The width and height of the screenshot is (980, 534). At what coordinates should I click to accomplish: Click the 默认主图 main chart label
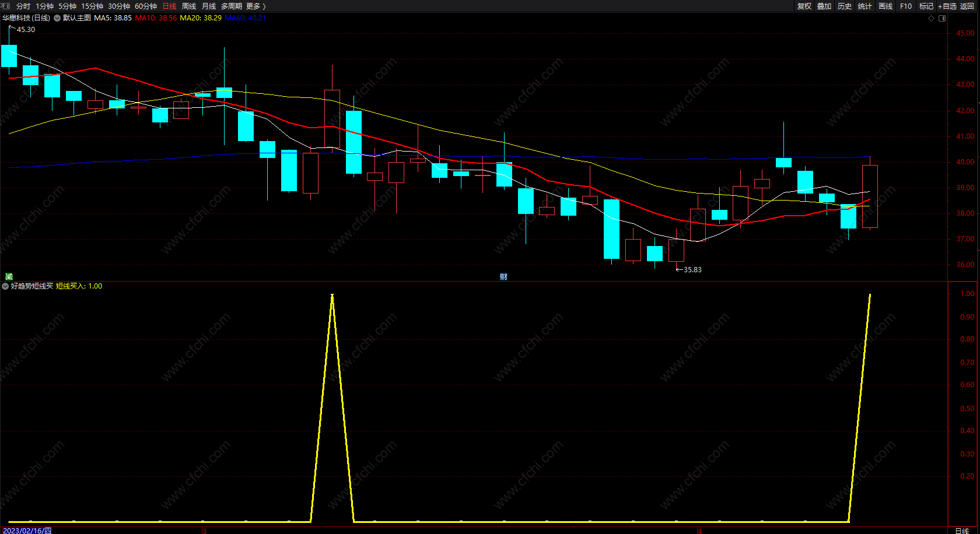tap(77, 18)
